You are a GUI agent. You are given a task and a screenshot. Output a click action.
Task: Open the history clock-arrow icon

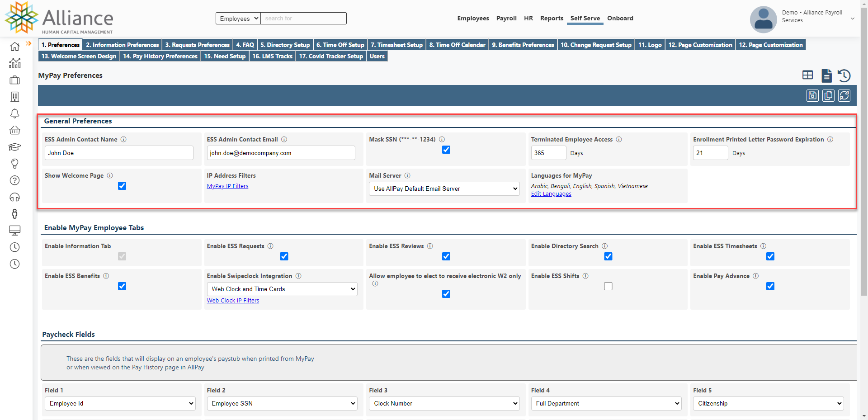(844, 76)
